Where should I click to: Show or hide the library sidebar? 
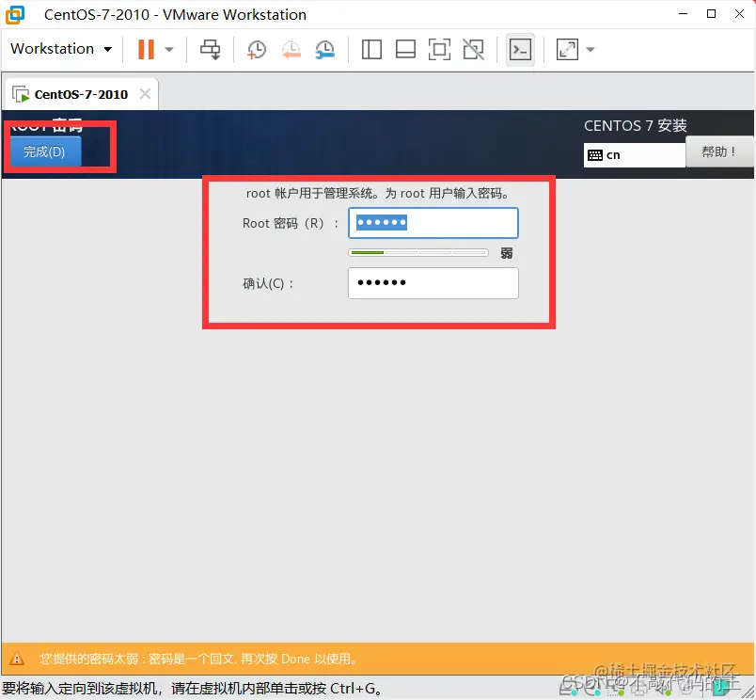tap(371, 49)
